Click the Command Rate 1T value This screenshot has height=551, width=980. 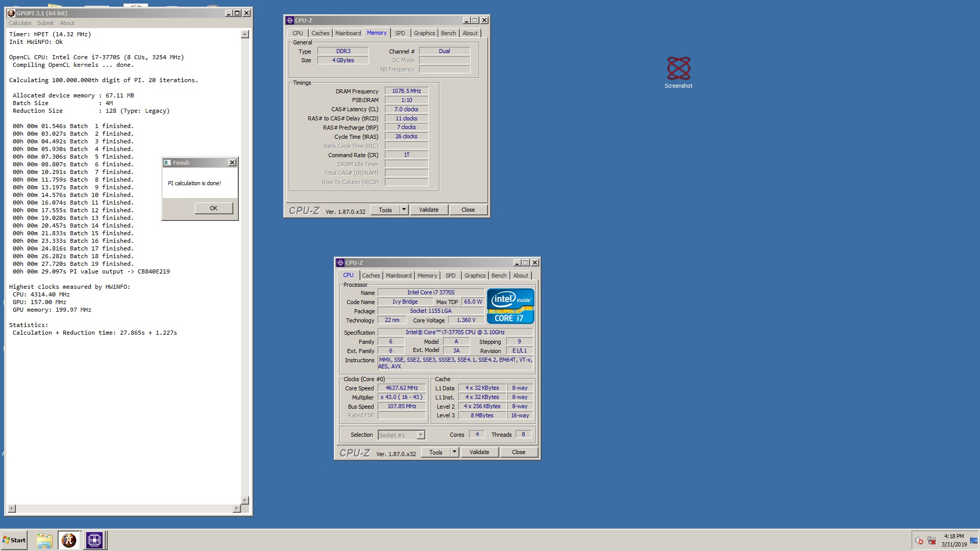point(406,155)
